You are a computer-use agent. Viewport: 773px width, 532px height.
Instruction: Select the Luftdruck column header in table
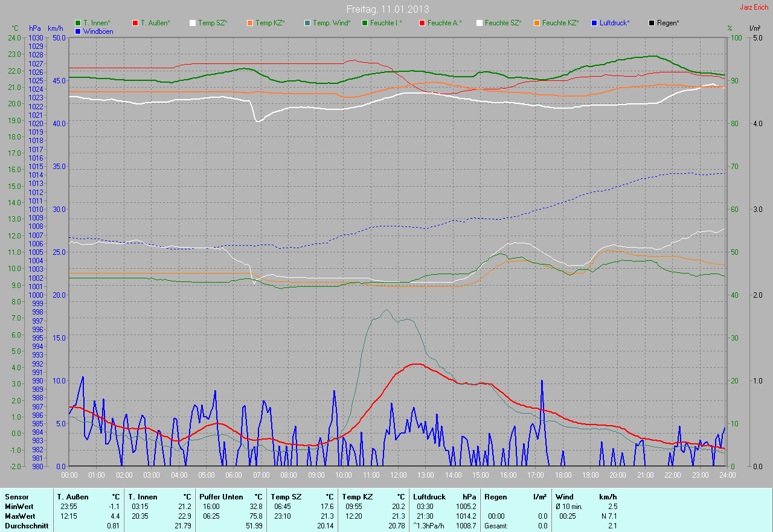[429, 497]
